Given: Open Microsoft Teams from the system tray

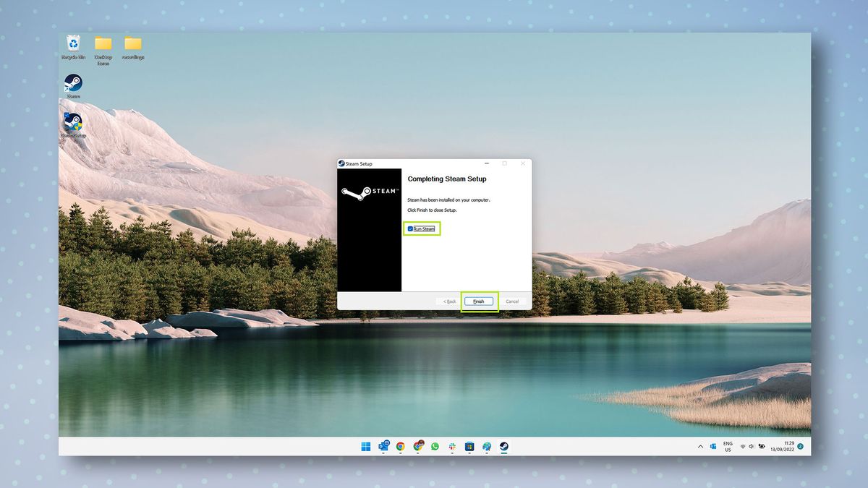Looking at the screenshot, I should coord(712,446).
